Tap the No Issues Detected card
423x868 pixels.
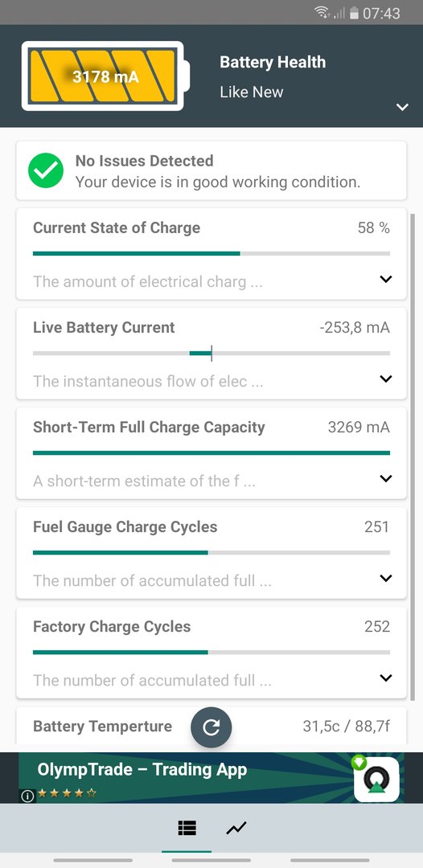[211, 170]
